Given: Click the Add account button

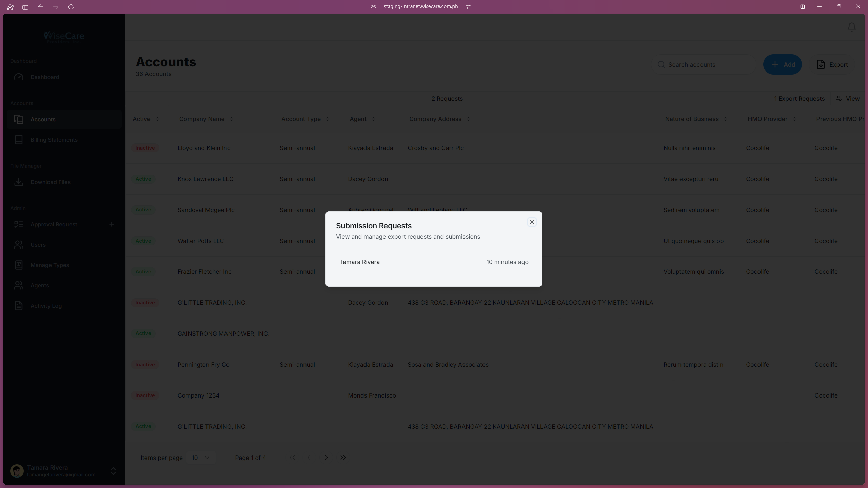Looking at the screenshot, I should [783, 64].
